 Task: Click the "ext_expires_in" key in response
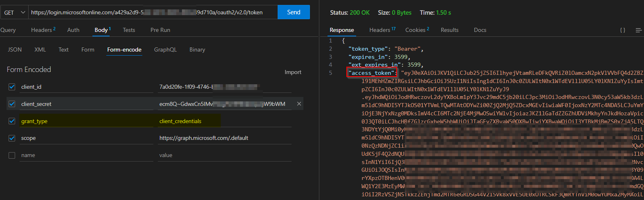[x=375, y=65]
